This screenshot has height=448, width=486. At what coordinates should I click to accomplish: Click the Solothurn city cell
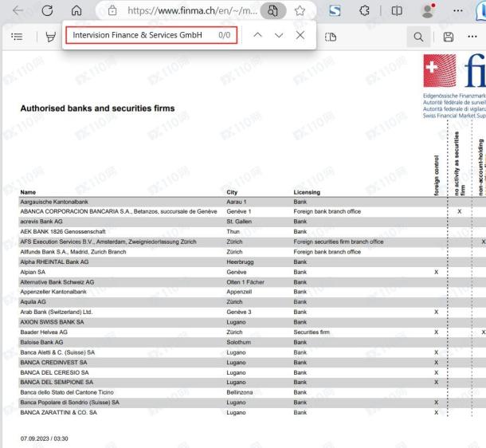pyautogui.click(x=239, y=342)
